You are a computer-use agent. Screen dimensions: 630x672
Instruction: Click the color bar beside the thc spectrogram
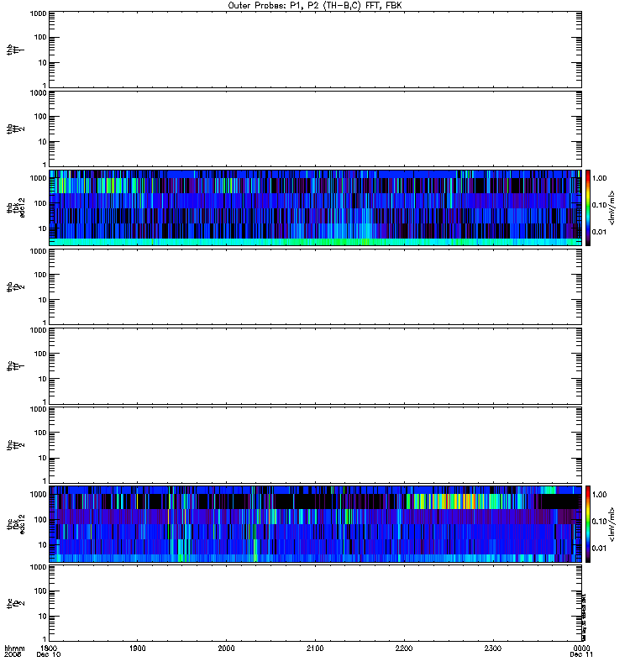tap(588, 524)
